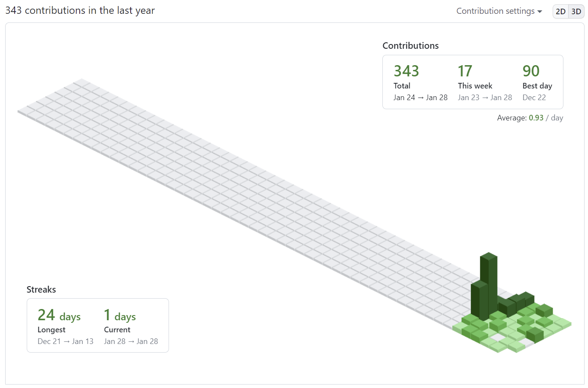Screen dimensions: 588x388
Task: Switch to 3D contribution view
Action: coord(576,12)
